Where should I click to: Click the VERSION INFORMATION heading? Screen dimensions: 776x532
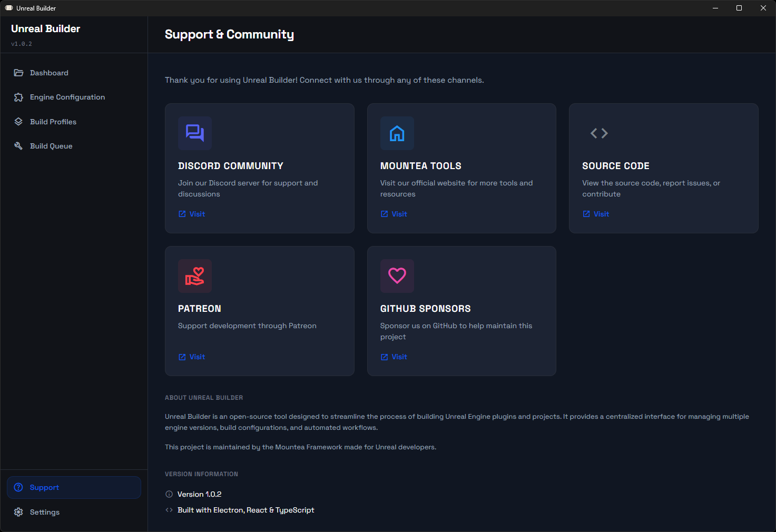(201, 474)
